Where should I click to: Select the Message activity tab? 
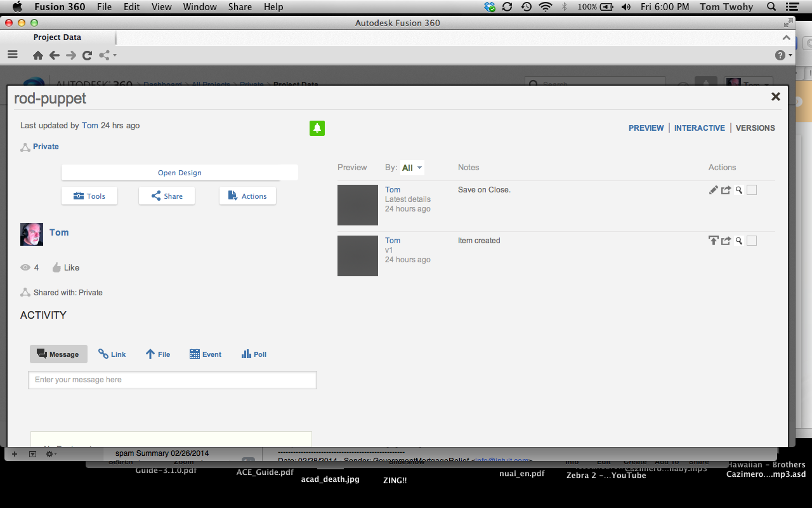click(58, 354)
